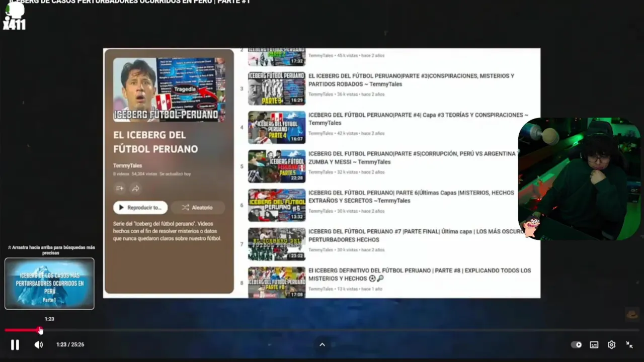
Task: Click playlist title El Iceberg del Fútbol Peruano
Action: (155, 142)
